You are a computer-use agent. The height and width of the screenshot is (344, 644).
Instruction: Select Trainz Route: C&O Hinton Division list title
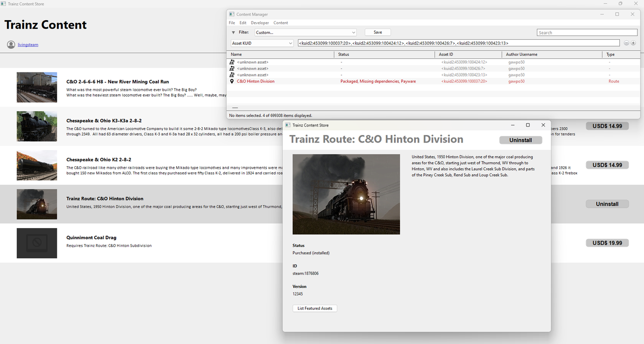click(105, 198)
